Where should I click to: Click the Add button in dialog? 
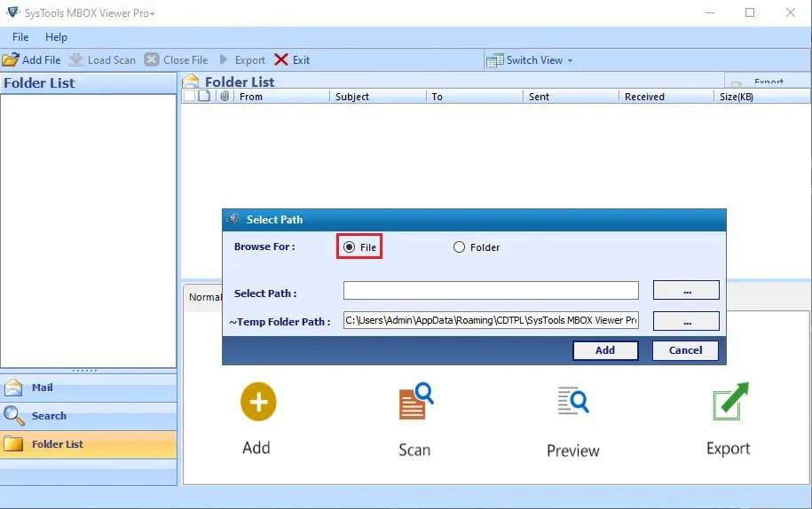coord(605,350)
